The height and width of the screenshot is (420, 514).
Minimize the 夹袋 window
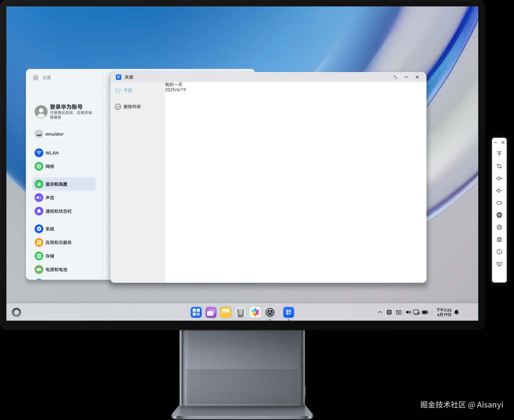(x=406, y=77)
